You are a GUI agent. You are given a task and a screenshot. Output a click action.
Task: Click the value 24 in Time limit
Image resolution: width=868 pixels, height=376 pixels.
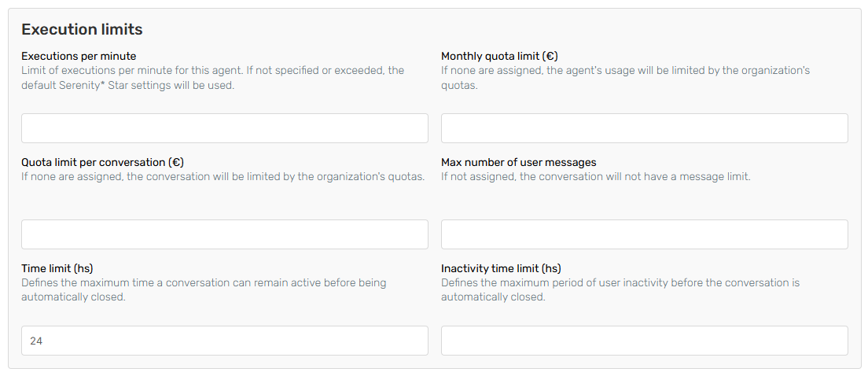pos(36,341)
